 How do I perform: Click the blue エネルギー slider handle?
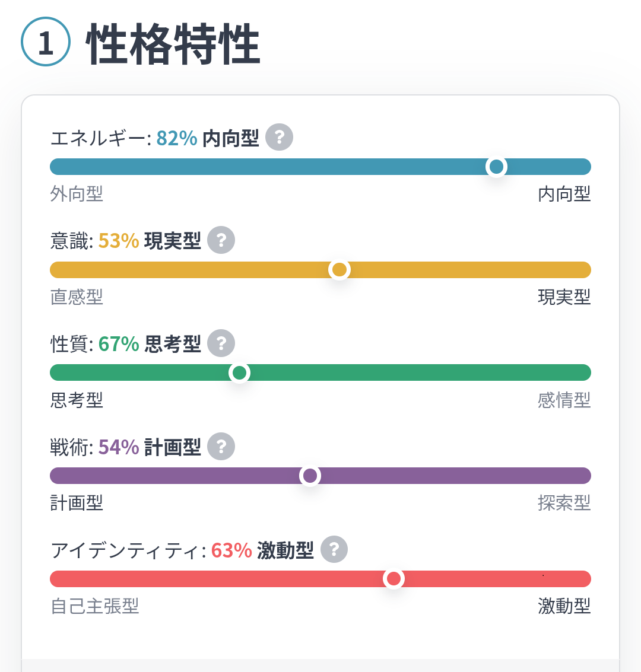(496, 167)
